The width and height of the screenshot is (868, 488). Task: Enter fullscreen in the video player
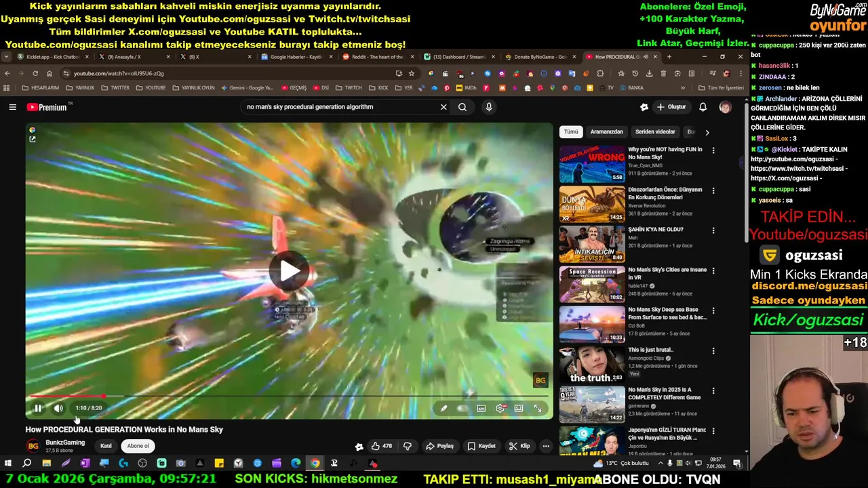(537, 408)
